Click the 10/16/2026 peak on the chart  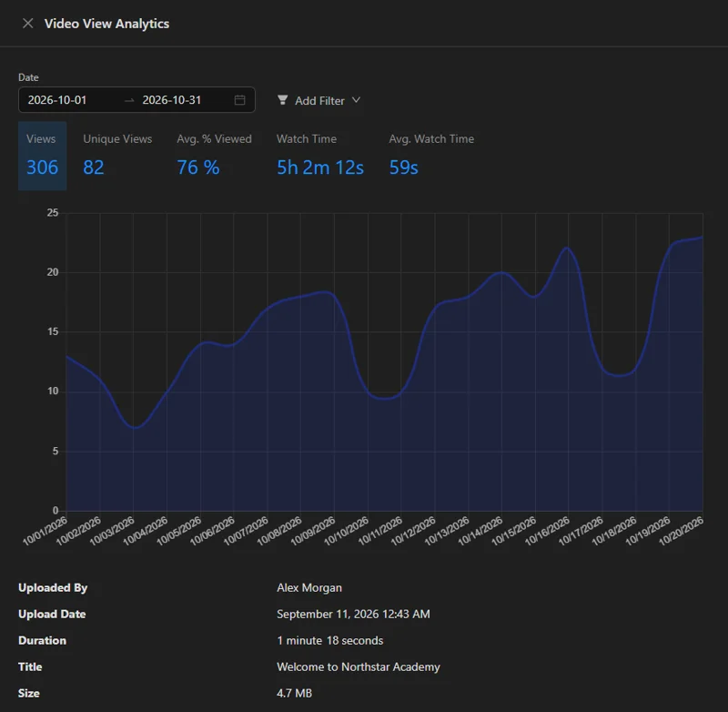click(x=568, y=248)
